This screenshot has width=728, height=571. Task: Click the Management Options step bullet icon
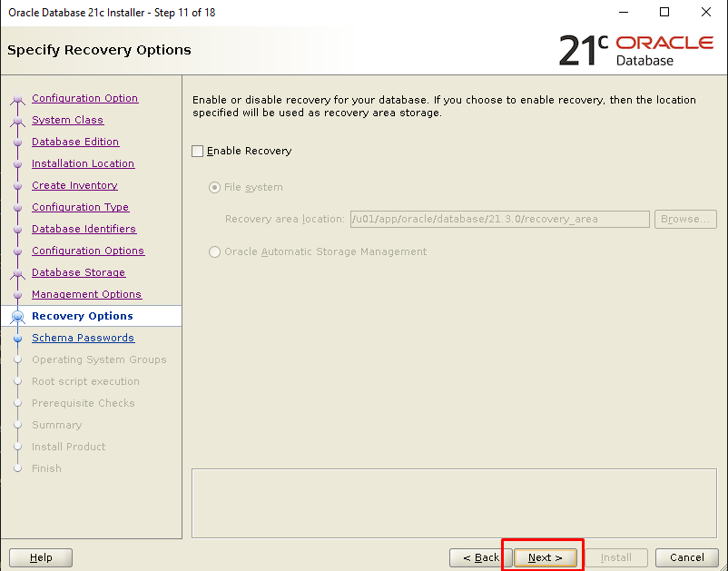coord(17,295)
